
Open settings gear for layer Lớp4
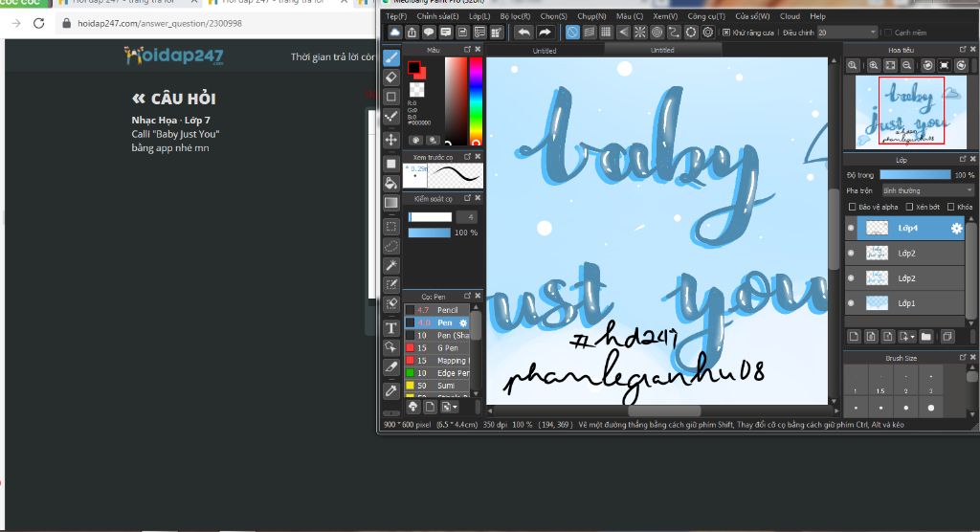click(956, 228)
